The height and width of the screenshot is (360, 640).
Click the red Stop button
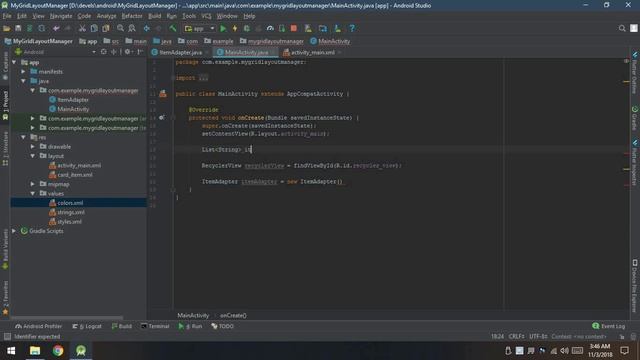pyautogui.click(x=293, y=29)
